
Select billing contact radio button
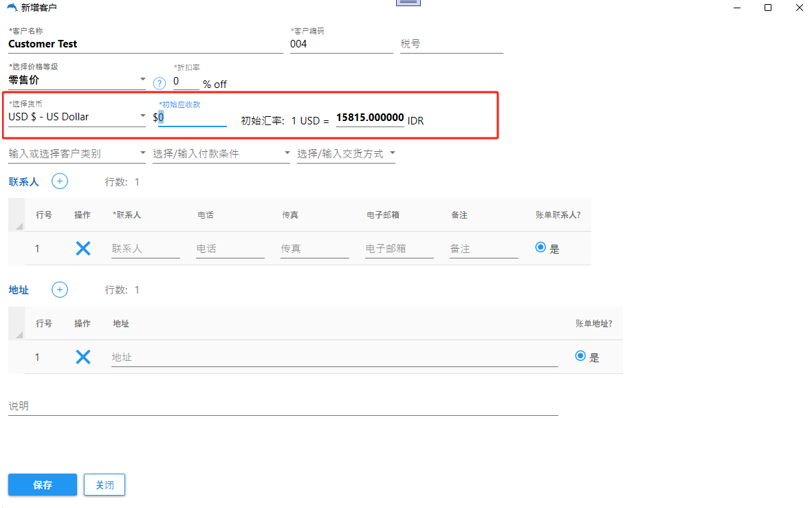click(x=540, y=247)
